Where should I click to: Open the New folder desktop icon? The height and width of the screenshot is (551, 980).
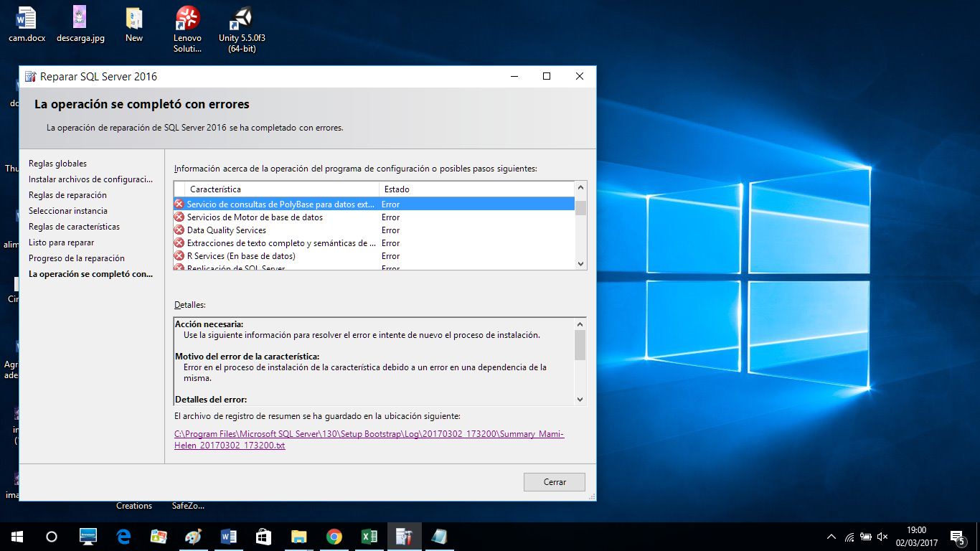(134, 24)
